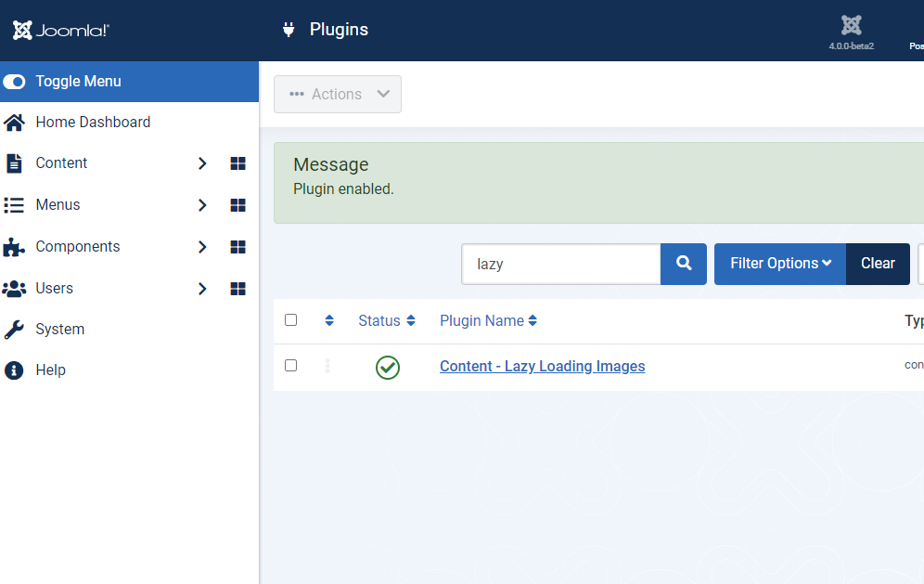Click the Plugin enabled message text
Viewport: 924px width, 584px height.
click(x=343, y=189)
